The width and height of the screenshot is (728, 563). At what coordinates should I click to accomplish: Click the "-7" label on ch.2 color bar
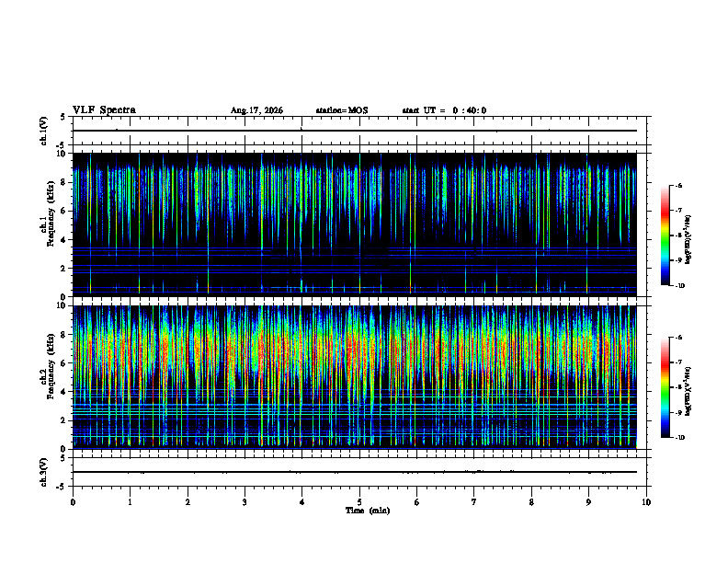[678, 362]
